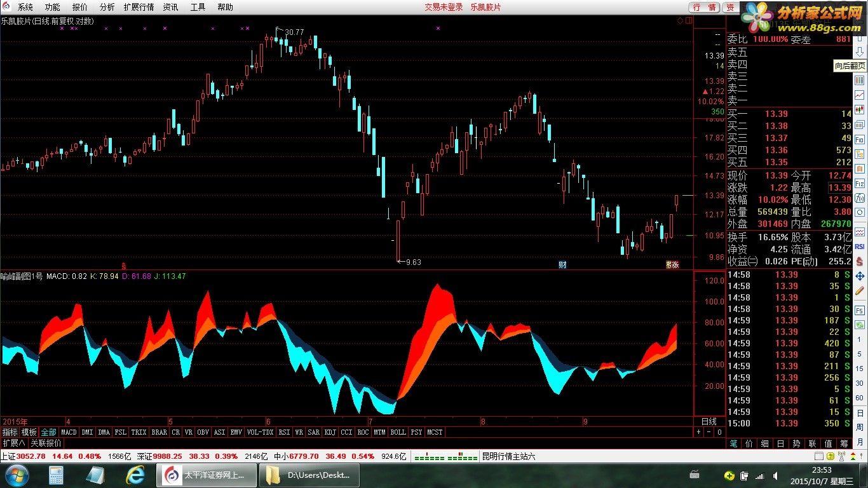Viewport: 868px width, 488px height.
Task: Switch to the 60-minute period
Action: (x=859, y=398)
